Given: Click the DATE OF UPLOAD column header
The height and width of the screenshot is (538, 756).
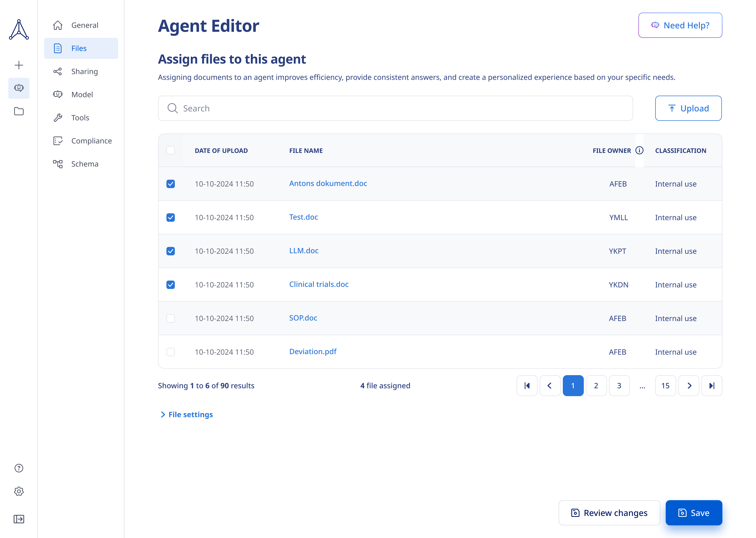Looking at the screenshot, I should click(x=221, y=151).
